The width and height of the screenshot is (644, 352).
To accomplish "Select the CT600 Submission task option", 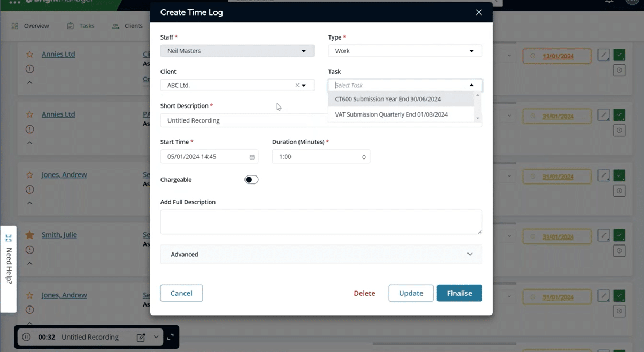I will pos(387,99).
